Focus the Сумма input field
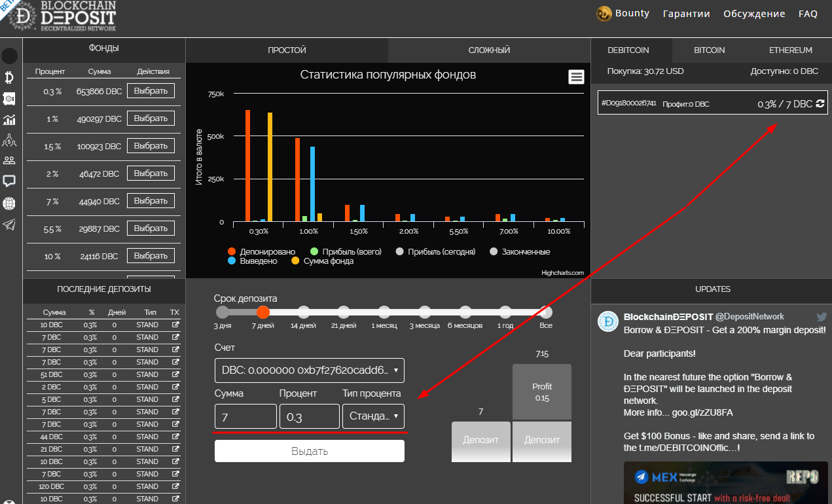 245,416
